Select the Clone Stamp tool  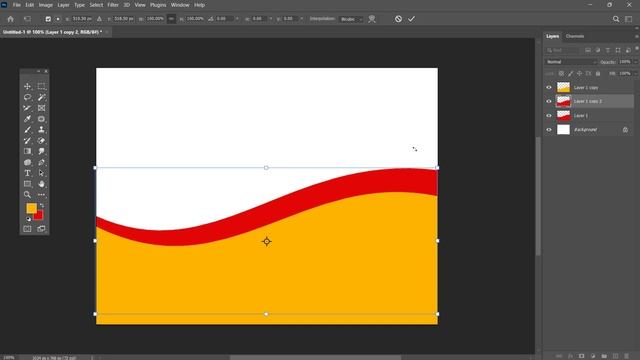pyautogui.click(x=41, y=130)
